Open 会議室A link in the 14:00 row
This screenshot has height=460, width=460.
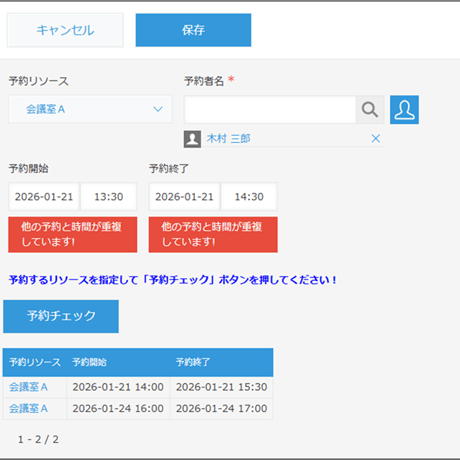28,387
